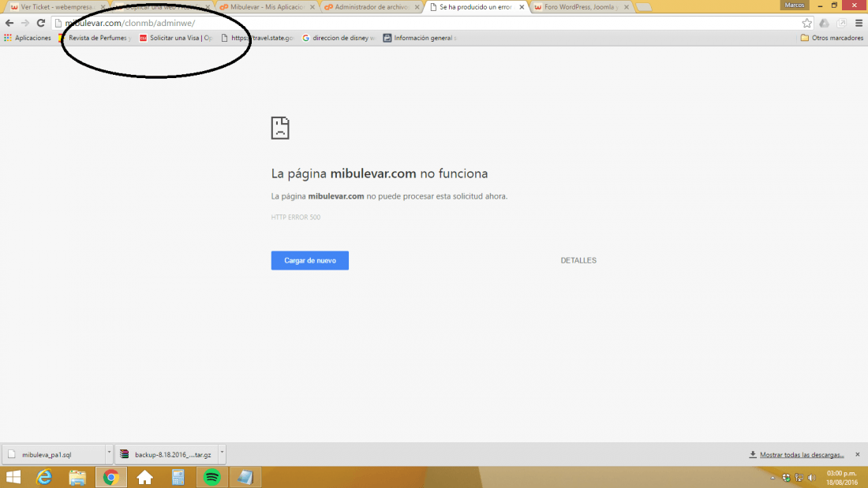
Task: Click Mostrar todas las descargas link
Action: click(x=802, y=455)
